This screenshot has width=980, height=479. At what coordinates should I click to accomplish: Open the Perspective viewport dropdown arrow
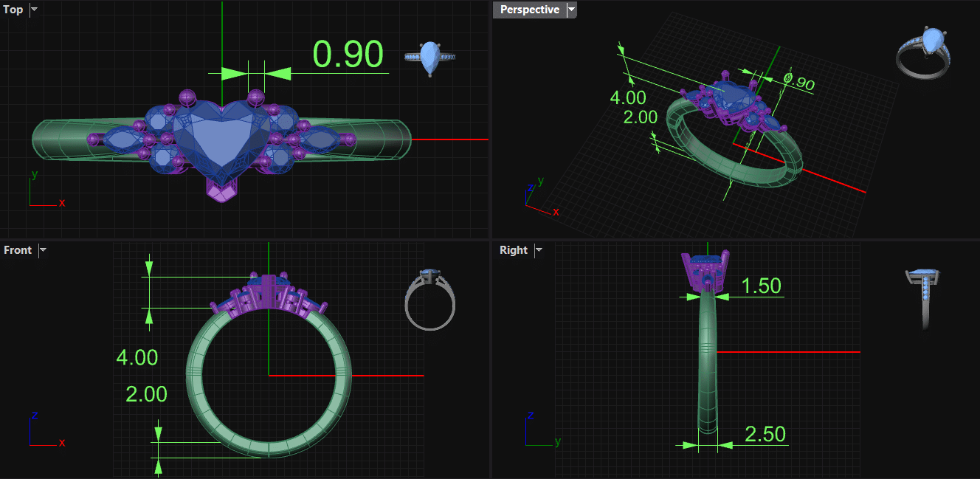[571, 10]
